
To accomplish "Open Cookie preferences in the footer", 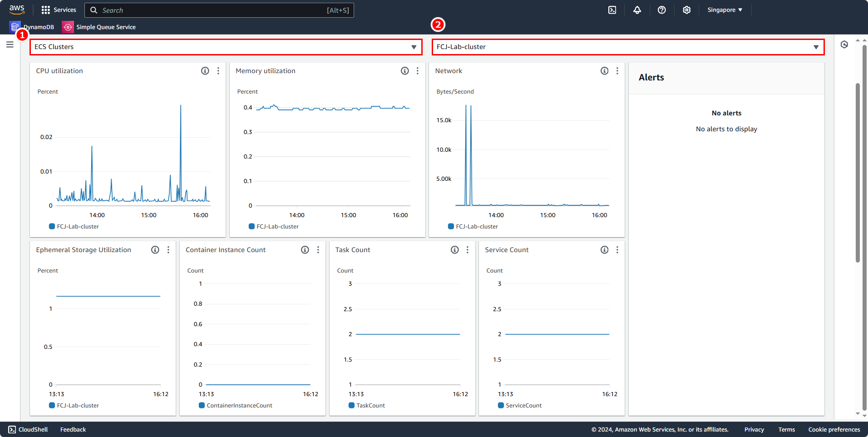I will click(834, 429).
